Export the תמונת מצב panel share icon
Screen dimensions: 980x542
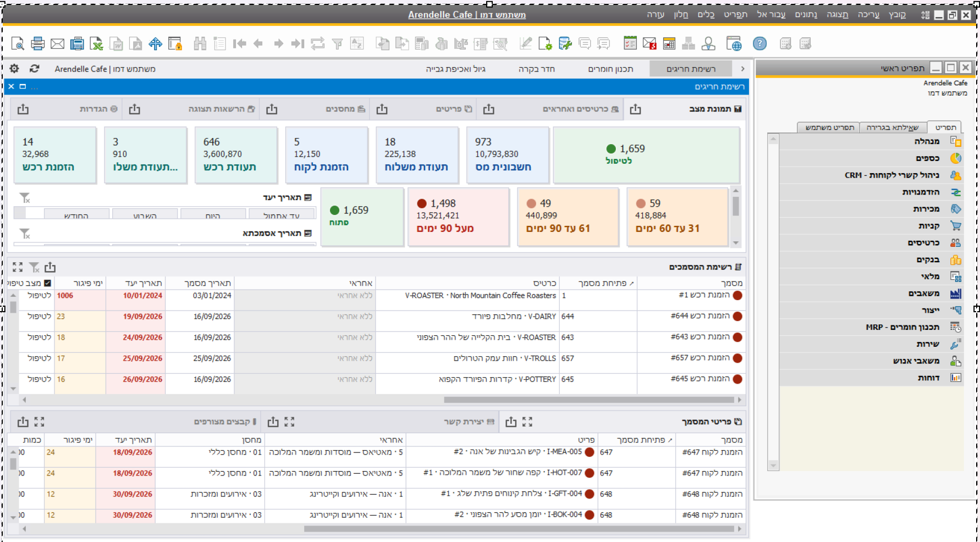click(x=635, y=109)
